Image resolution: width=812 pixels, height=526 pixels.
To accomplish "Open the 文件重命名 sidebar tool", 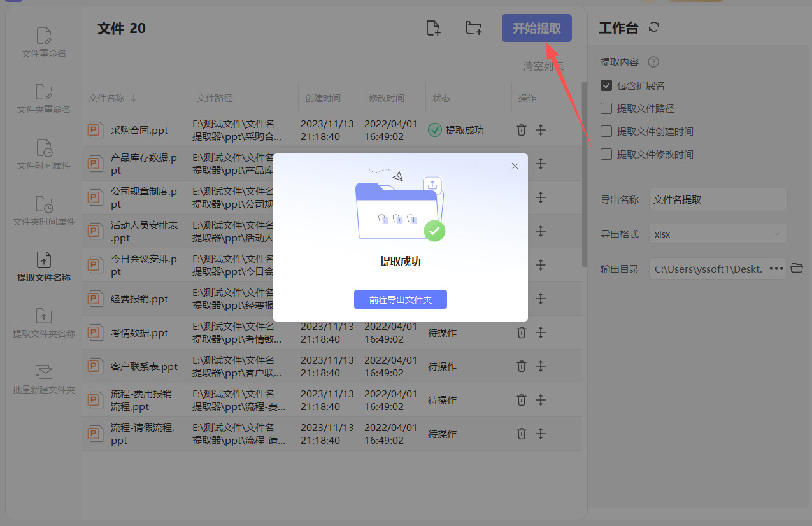I will click(44, 43).
